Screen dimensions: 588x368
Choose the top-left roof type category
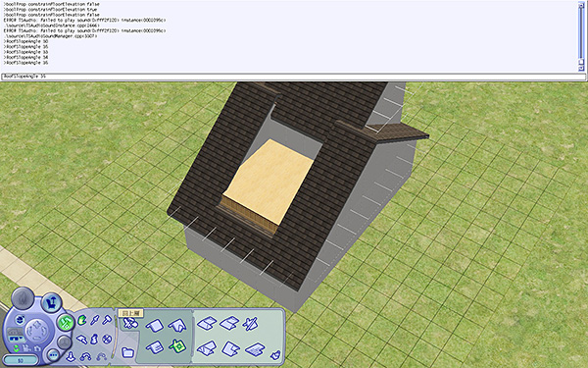155,325
